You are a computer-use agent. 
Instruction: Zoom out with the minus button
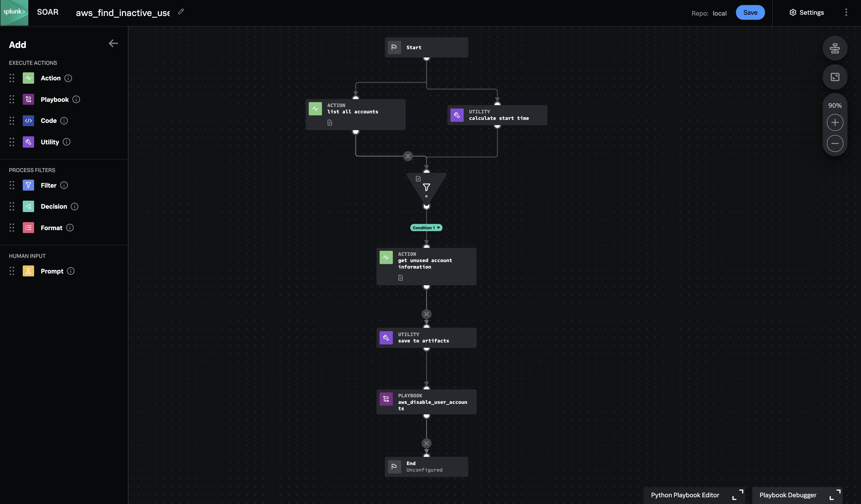(x=835, y=143)
